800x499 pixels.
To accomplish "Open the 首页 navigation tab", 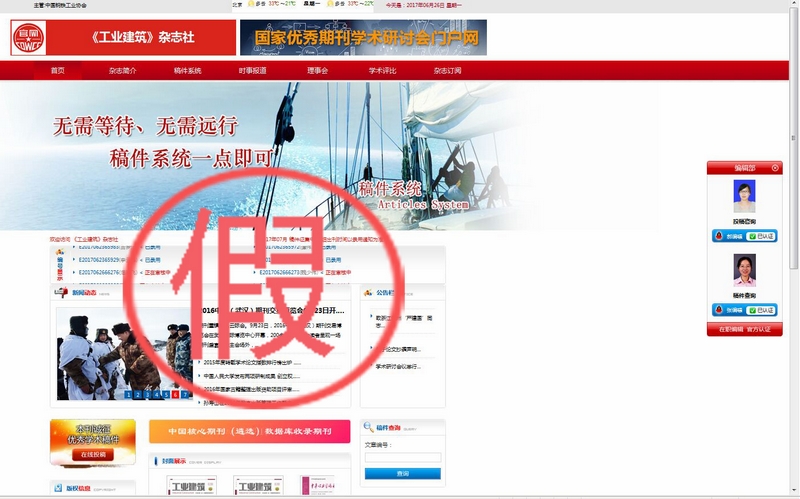I will click(57, 71).
